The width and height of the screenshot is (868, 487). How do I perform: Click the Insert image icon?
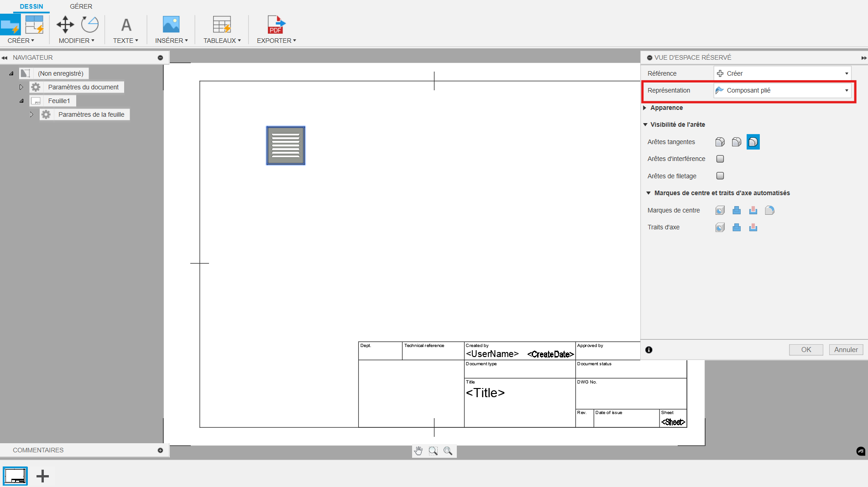click(x=171, y=25)
